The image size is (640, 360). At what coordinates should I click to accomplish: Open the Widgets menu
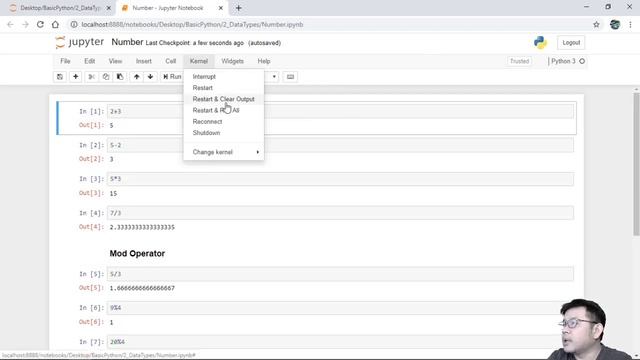coord(232,61)
